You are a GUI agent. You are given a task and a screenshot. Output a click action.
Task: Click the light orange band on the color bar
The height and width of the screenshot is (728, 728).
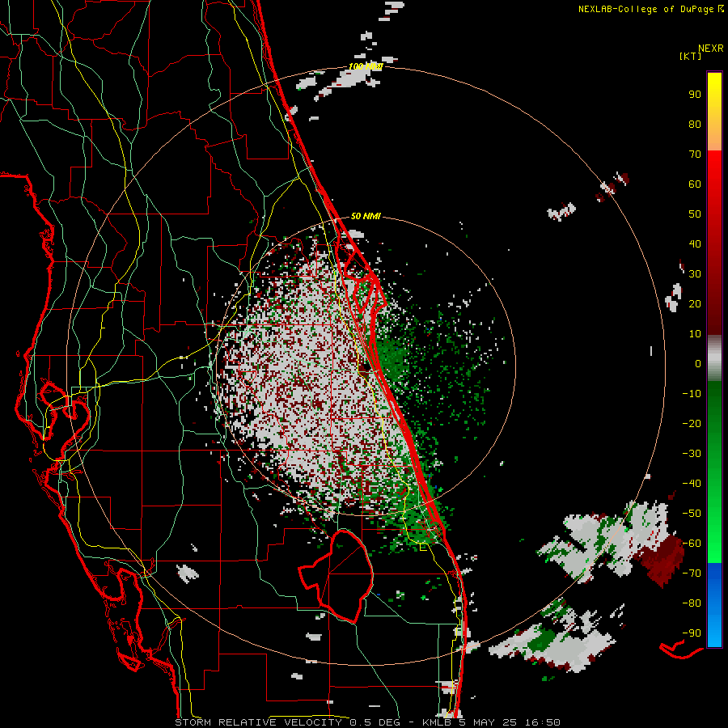(714, 139)
